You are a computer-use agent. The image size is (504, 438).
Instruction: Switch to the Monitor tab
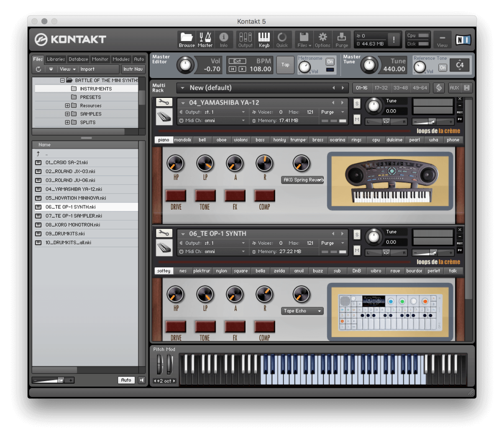click(x=100, y=59)
